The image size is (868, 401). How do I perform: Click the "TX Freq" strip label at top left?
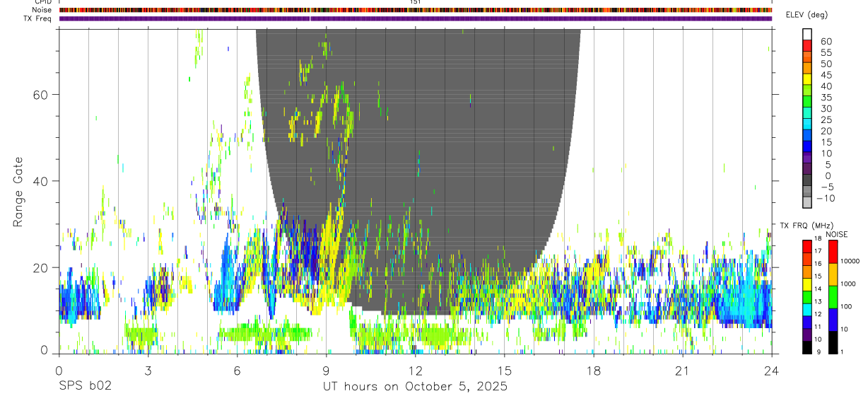(x=39, y=18)
